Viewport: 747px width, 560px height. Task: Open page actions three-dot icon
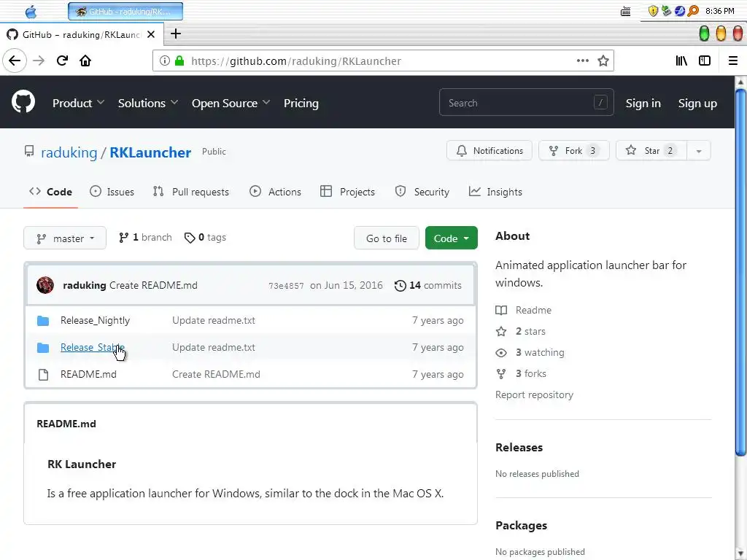[583, 61]
